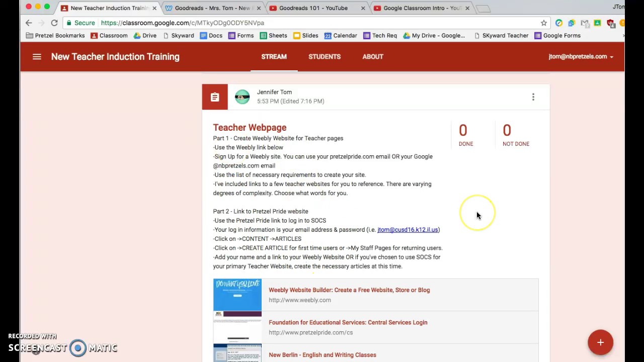Open the Forms bookmark
Screen dimensions: 644x362
240,36
